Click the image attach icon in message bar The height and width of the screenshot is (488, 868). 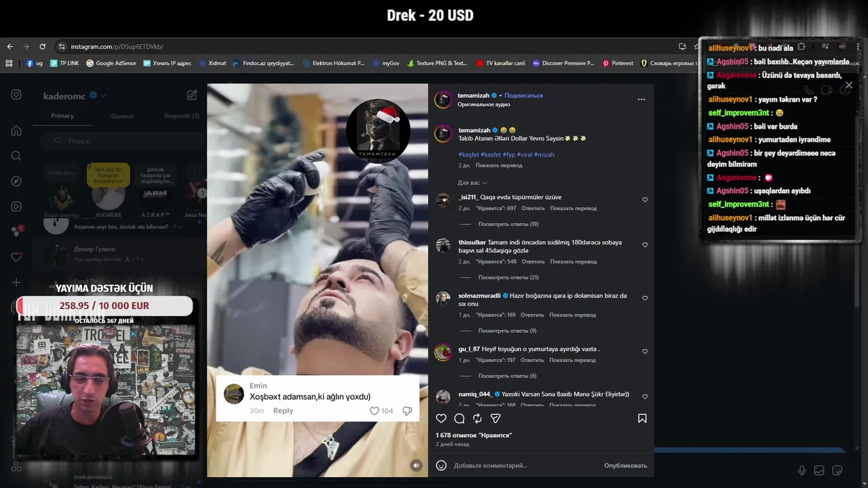pos(819,470)
